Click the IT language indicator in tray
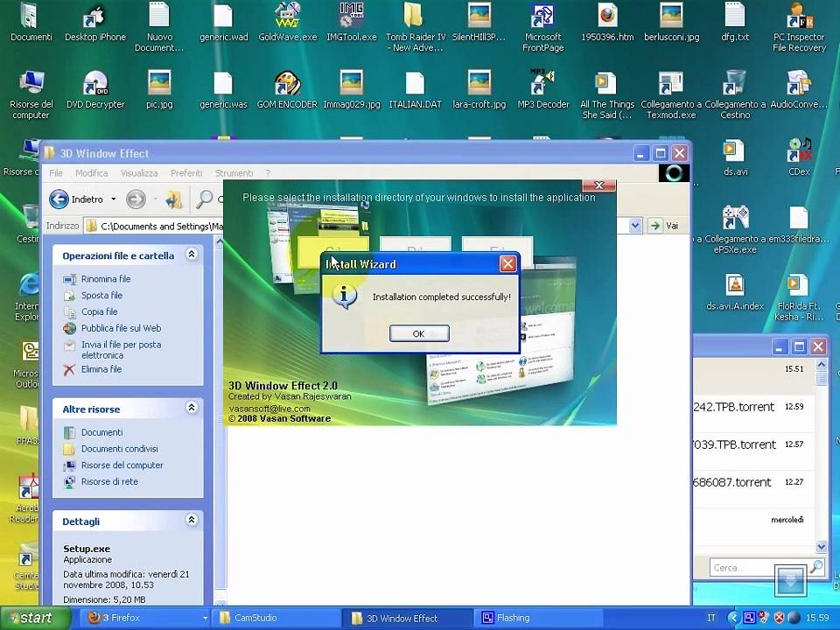The height and width of the screenshot is (630, 840). (x=710, y=618)
